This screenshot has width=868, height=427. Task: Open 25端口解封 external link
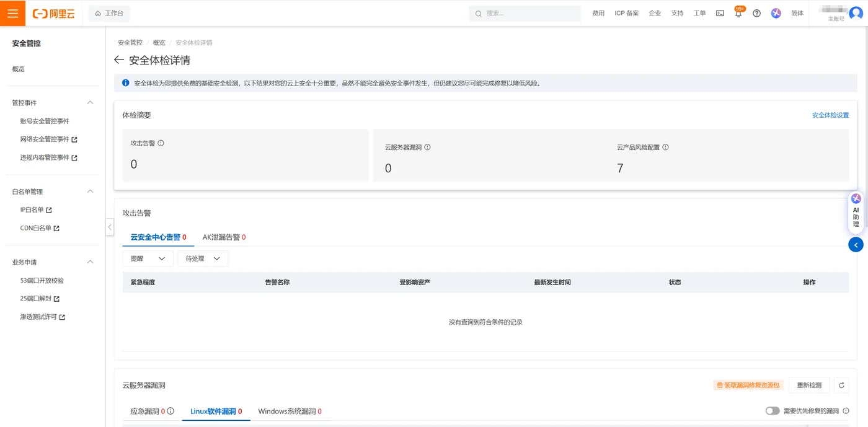coord(40,299)
